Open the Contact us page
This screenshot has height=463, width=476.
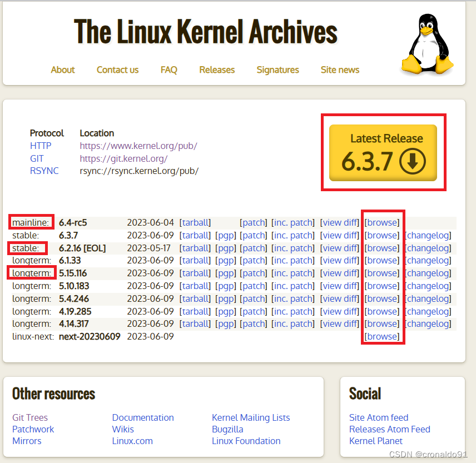click(117, 70)
